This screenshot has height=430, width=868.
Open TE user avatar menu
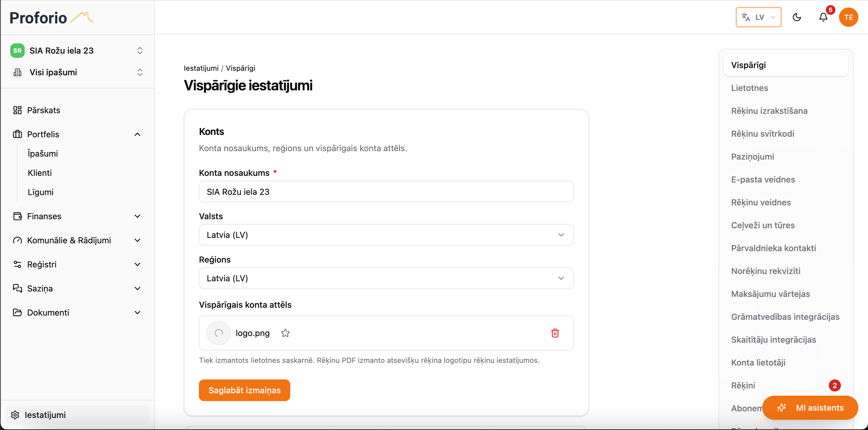click(848, 17)
